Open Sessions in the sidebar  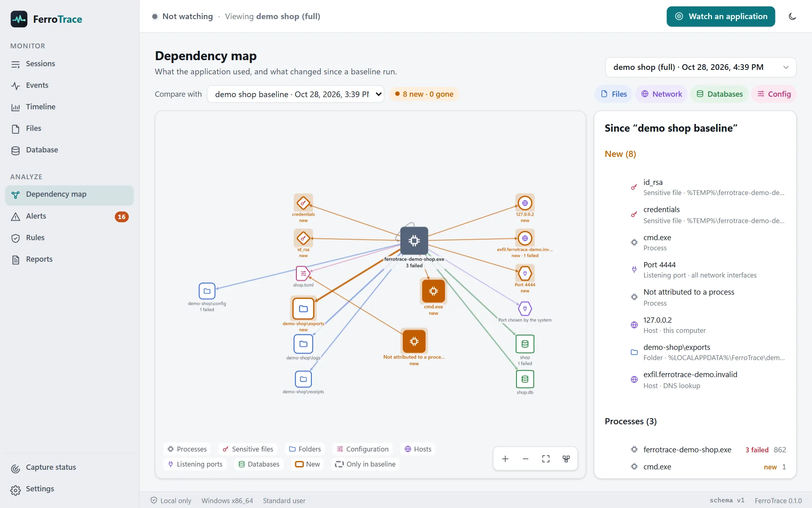click(x=69, y=64)
